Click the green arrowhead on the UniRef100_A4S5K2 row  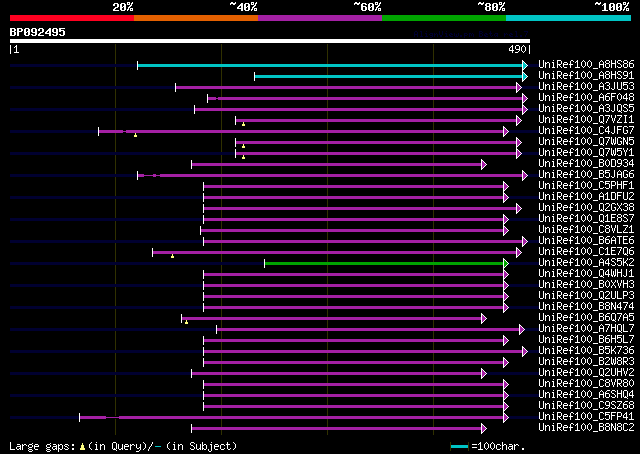[x=506, y=263]
